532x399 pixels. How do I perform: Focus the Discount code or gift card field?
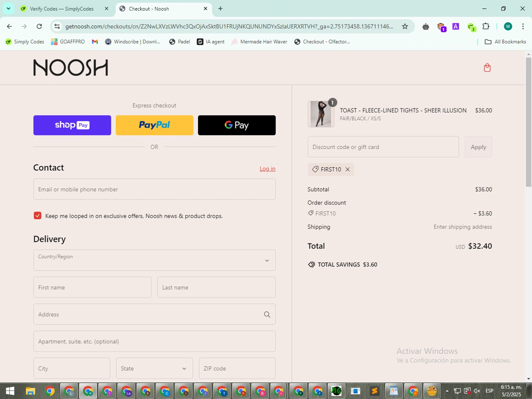pyautogui.click(x=383, y=147)
